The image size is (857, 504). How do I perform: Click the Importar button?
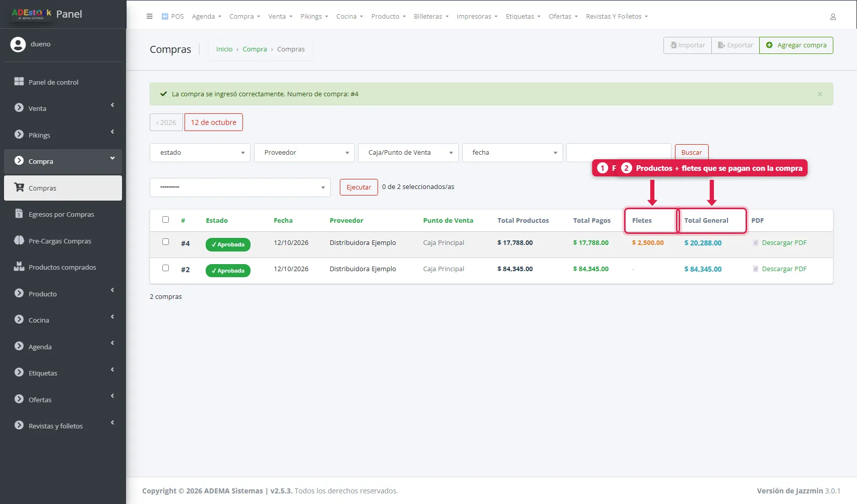(x=688, y=45)
